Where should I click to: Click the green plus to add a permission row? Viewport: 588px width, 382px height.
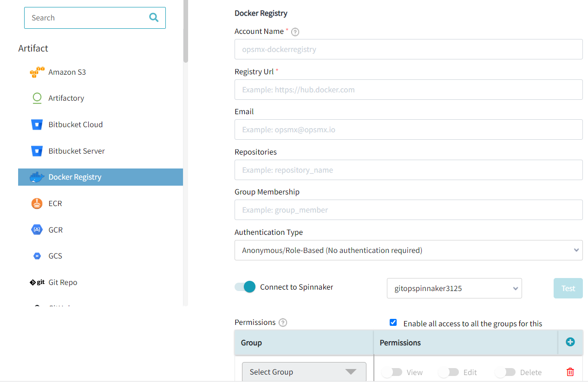pos(570,342)
